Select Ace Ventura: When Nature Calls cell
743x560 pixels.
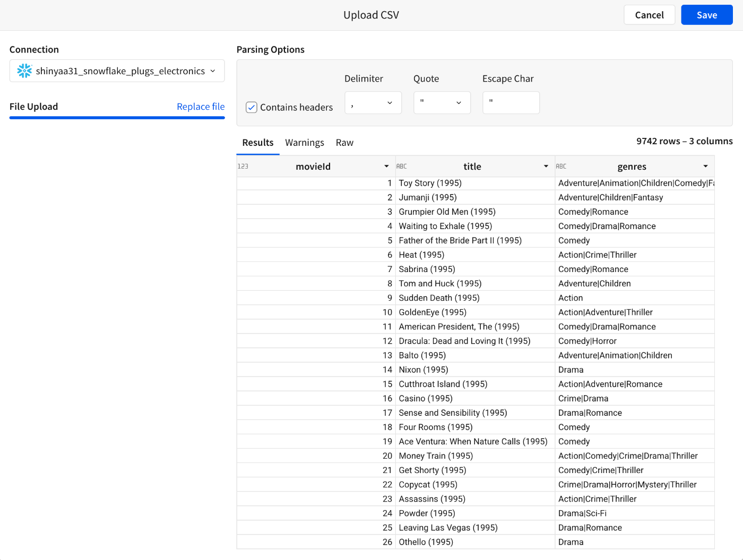[x=475, y=441]
